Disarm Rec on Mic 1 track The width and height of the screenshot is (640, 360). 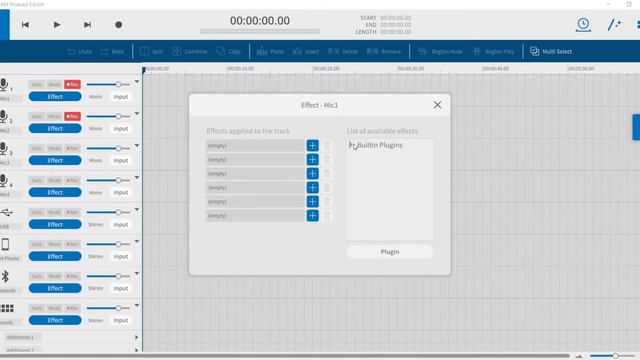tap(72, 84)
